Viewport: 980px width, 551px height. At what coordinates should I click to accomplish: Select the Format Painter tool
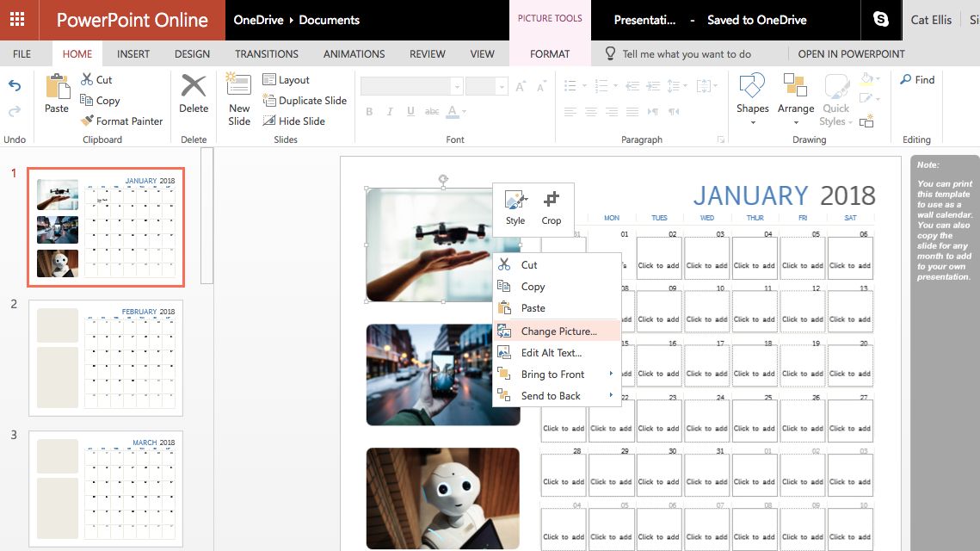click(x=121, y=121)
